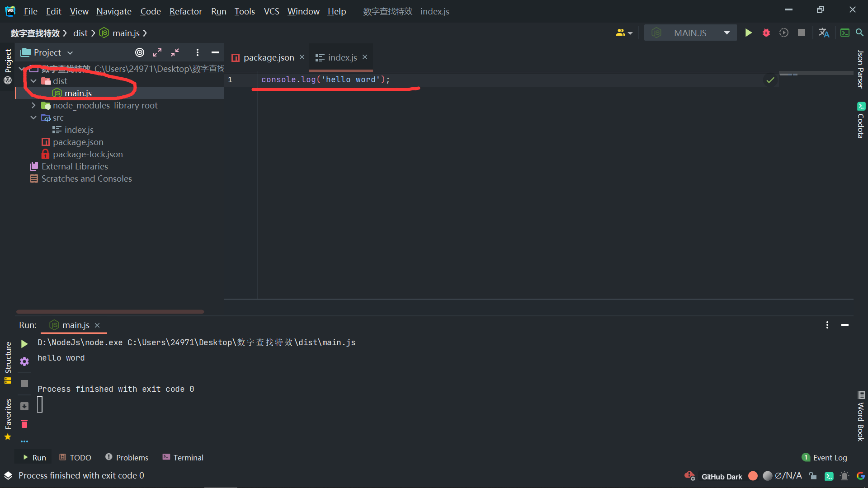
Task: Open Run panel settings gear icon
Action: click(24, 361)
